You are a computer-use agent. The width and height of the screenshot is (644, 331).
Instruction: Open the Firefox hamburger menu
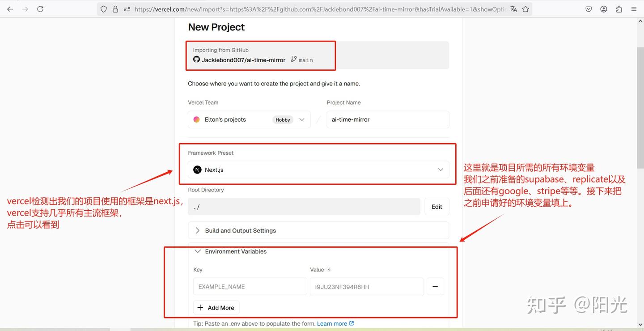(634, 8)
